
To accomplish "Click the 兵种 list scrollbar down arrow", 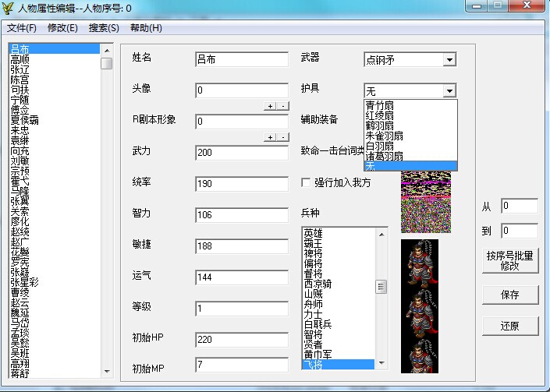I will (381, 364).
